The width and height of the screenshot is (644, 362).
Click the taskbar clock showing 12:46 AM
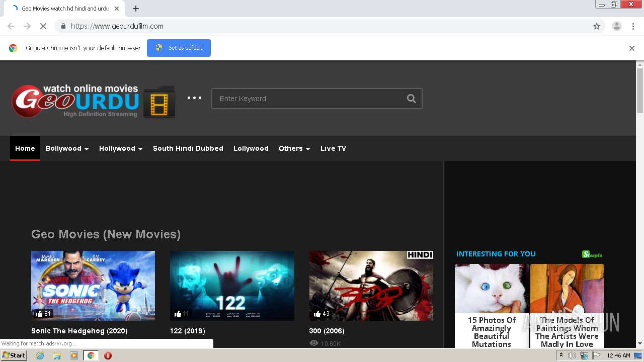(618, 355)
